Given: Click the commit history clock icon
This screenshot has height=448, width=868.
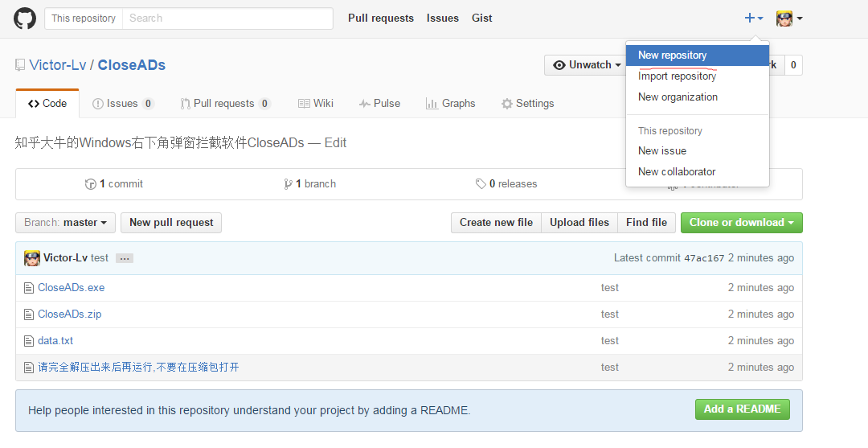Looking at the screenshot, I should point(91,184).
